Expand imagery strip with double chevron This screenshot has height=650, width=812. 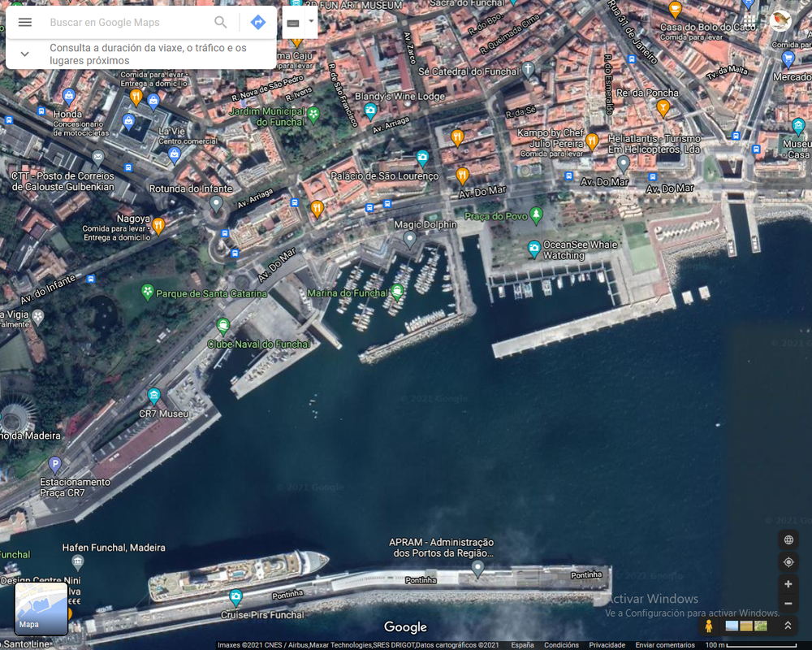pyautogui.click(x=788, y=626)
